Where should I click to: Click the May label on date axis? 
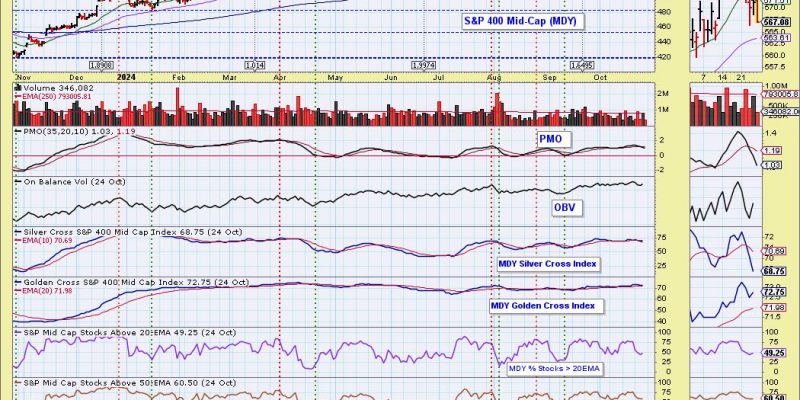(x=335, y=78)
